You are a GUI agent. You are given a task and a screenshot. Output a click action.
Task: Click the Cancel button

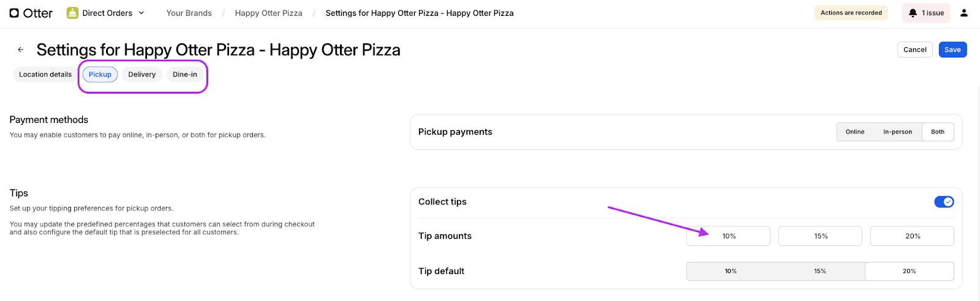(x=914, y=50)
